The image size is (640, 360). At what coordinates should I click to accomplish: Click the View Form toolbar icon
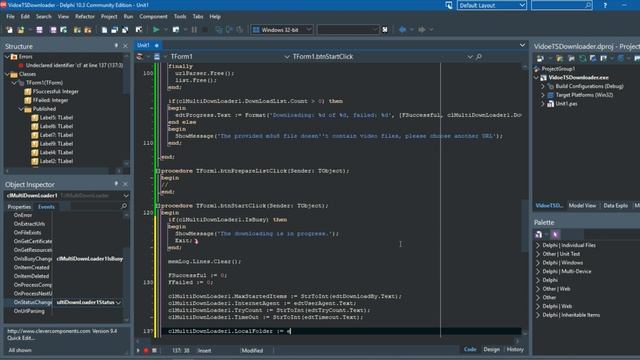115,30
